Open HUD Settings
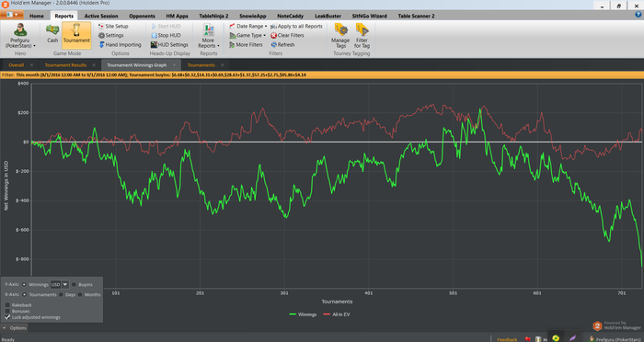The height and width of the screenshot is (342, 644). point(169,45)
